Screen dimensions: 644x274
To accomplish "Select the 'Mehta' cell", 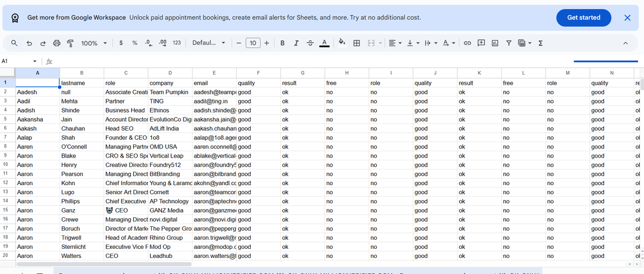I will [x=81, y=101].
